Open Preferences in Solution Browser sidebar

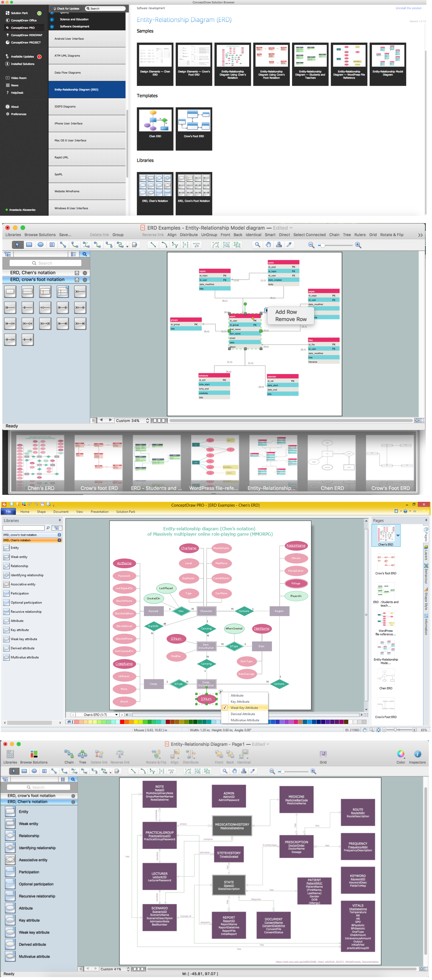[16, 114]
